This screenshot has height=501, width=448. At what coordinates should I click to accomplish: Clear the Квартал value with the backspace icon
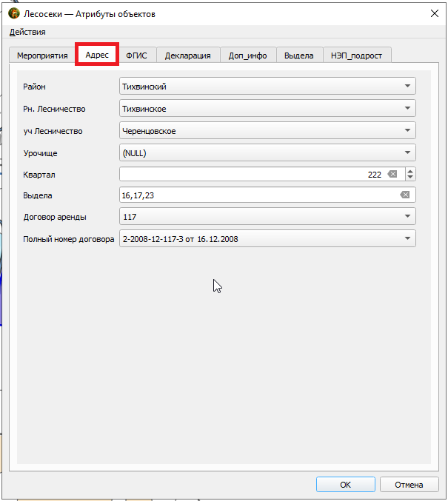pos(392,174)
